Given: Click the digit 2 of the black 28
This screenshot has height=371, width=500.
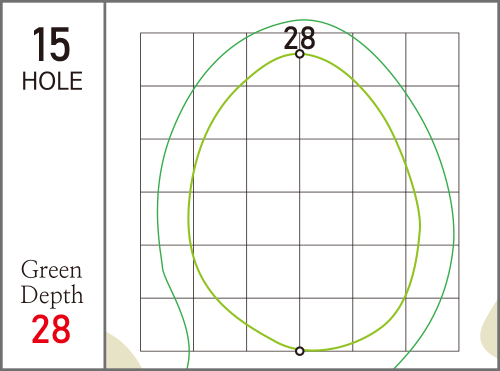Looking at the screenshot, I should pos(292,38).
